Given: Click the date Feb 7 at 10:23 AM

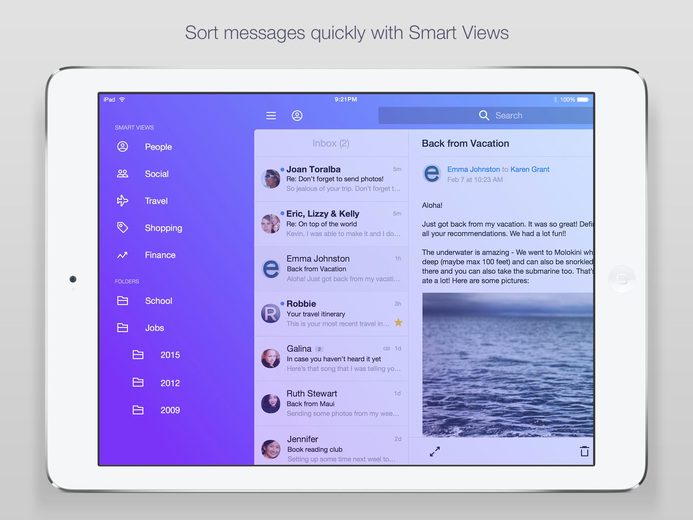Looking at the screenshot, I should pyautogui.click(x=475, y=180).
